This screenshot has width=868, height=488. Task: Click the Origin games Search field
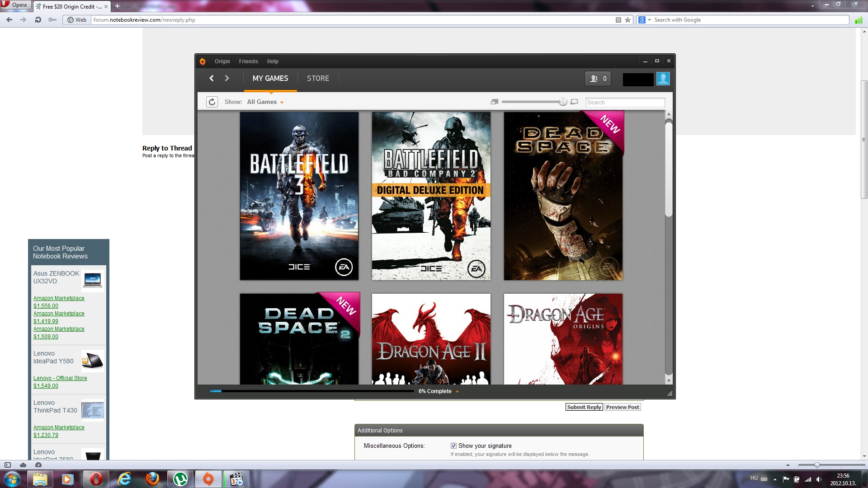(x=625, y=103)
